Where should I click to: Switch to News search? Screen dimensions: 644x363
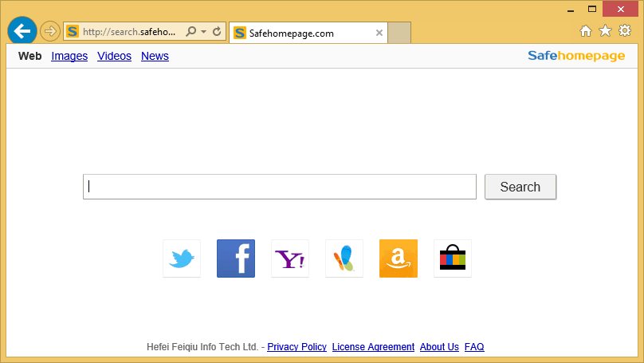click(155, 56)
